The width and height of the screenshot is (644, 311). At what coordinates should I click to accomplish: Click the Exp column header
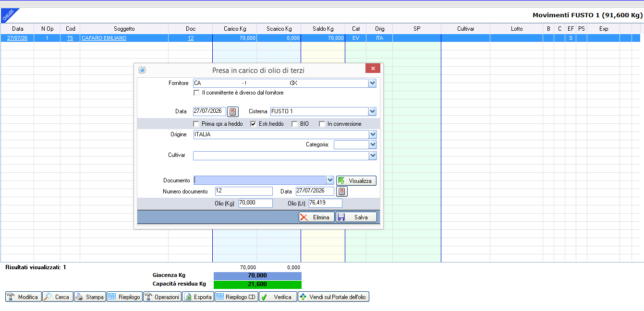coord(604,29)
